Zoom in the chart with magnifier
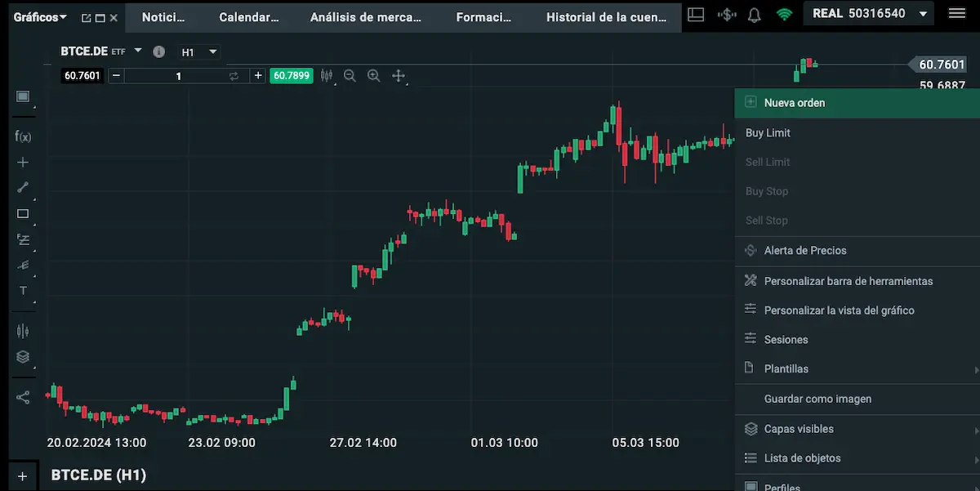 click(374, 76)
